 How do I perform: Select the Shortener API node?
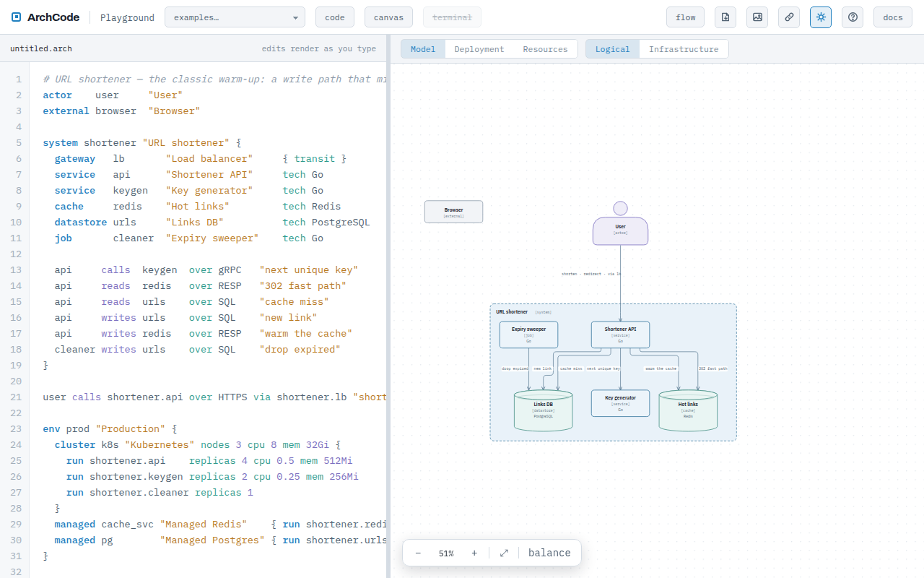pos(620,335)
